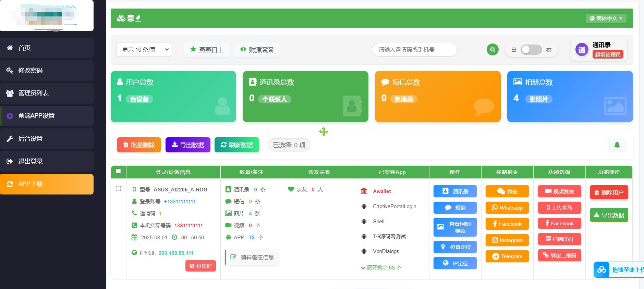Open the 蒸蒸日上 star item
The height and width of the screenshot is (289, 644).
207,50
